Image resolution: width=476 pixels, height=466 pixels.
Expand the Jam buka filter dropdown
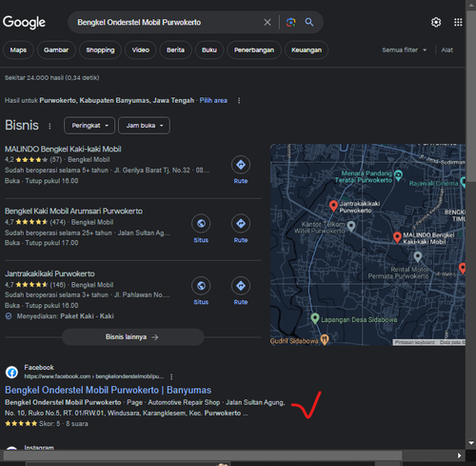click(144, 126)
